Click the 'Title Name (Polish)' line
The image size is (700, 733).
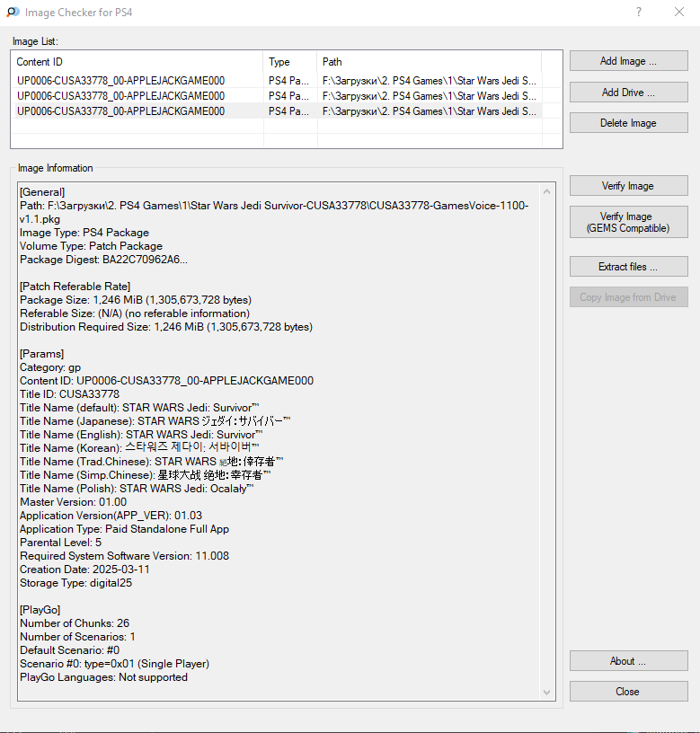coord(137,489)
